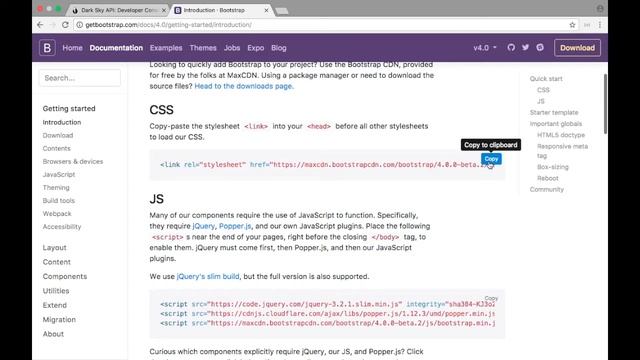640x360 pixels.
Task: Open Jobs in the navbar
Action: 232,48
